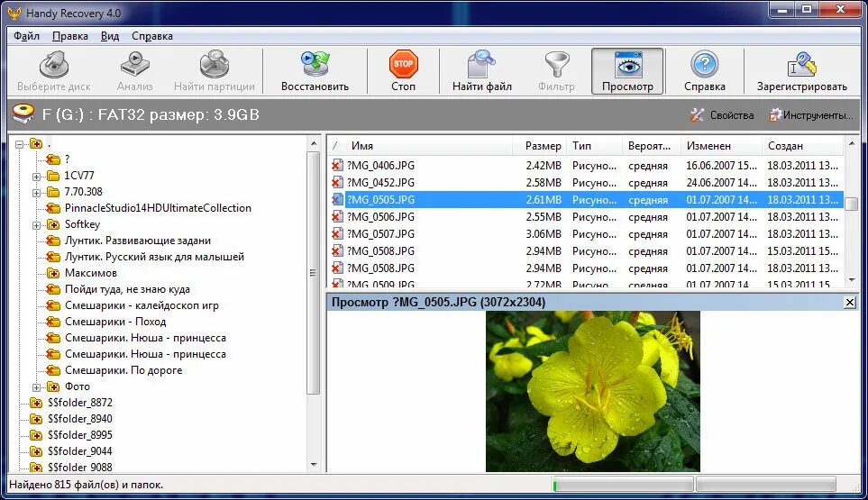Select the $$folder_8940 tree item
Screen dimensions: 868x500
pyautogui.click(x=79, y=419)
